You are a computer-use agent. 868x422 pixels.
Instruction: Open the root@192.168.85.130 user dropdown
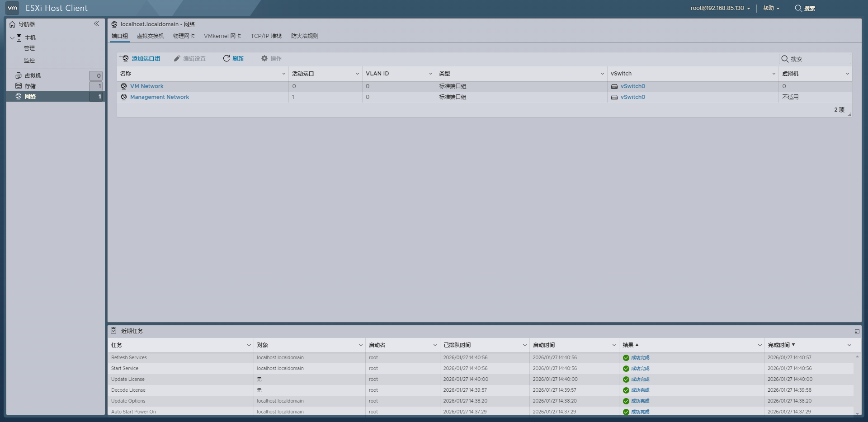tap(719, 8)
